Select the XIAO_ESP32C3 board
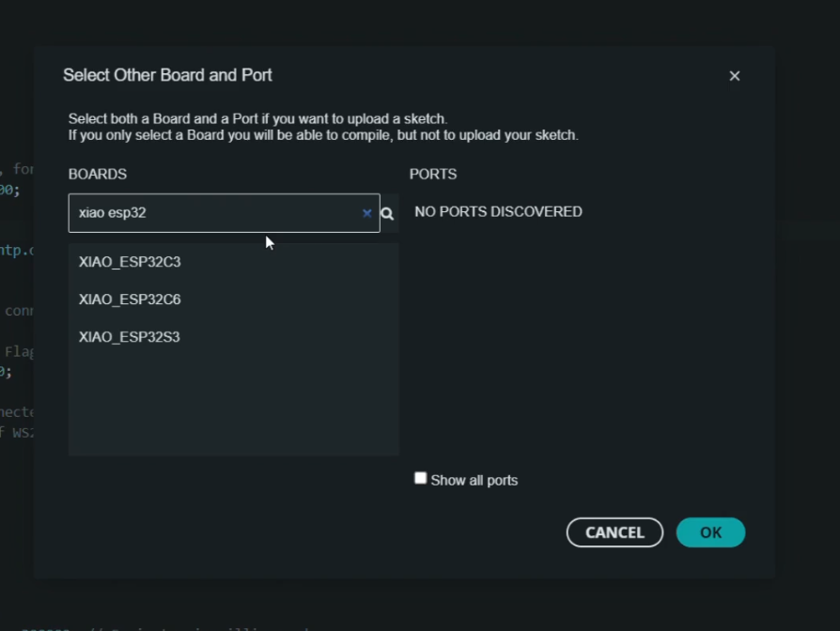 point(233,262)
